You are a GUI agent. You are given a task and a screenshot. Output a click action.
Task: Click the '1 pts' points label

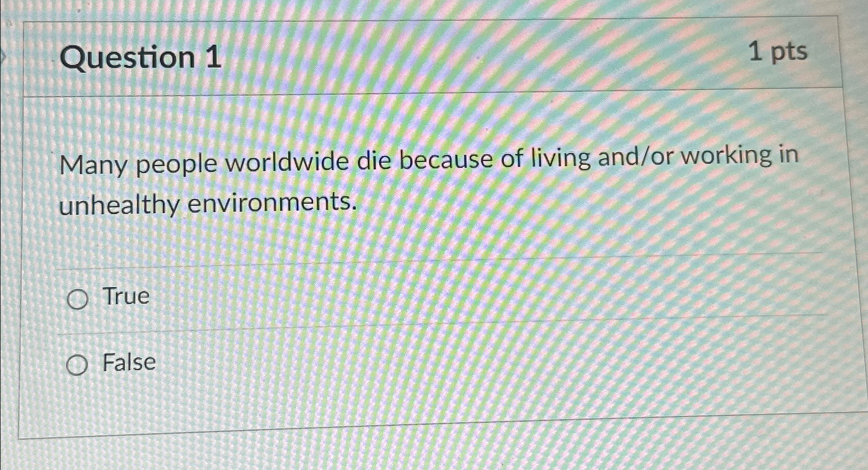tap(778, 53)
